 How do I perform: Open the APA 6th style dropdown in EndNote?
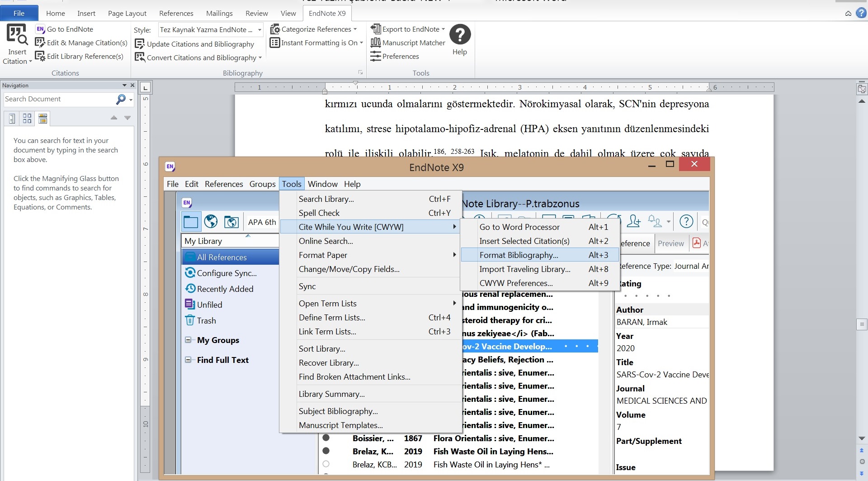(x=262, y=222)
